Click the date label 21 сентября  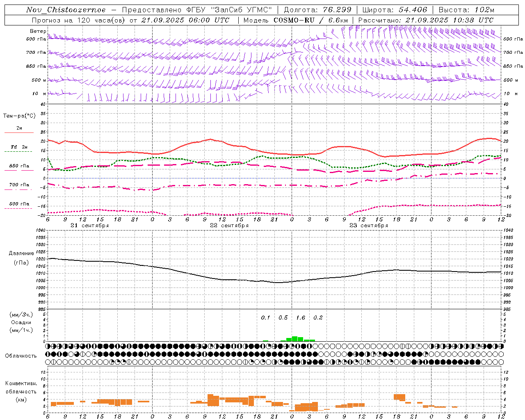[x=89, y=226]
